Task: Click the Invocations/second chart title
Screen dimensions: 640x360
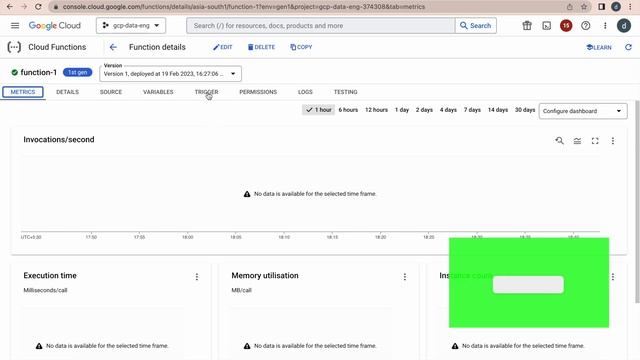Action: tap(59, 140)
